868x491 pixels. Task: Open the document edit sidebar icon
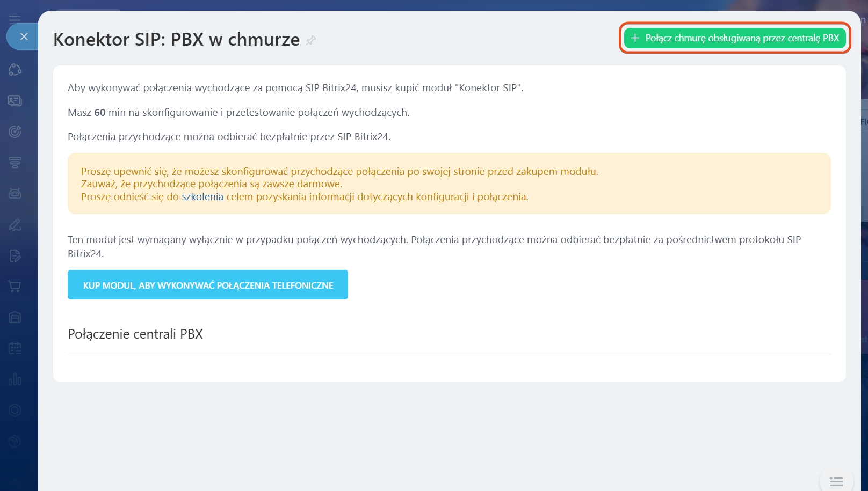[15, 255]
